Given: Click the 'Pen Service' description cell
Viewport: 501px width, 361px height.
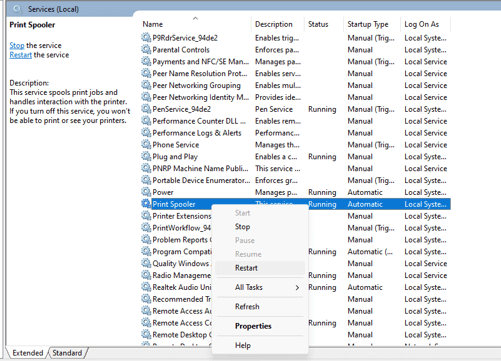Looking at the screenshot, I should click(274, 109).
